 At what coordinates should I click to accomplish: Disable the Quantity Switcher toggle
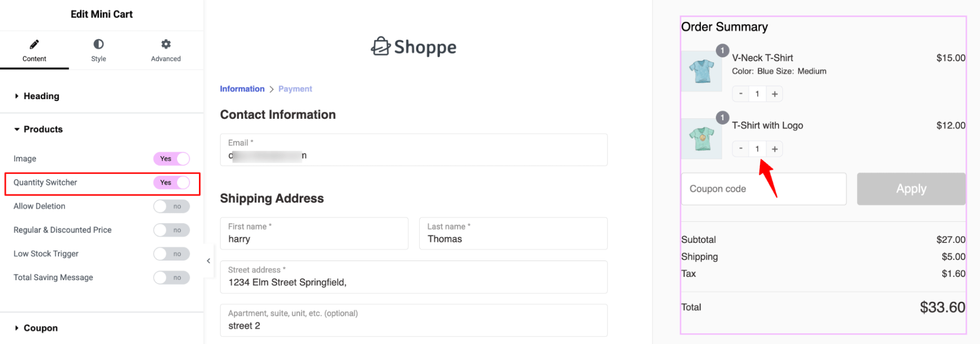click(x=172, y=183)
